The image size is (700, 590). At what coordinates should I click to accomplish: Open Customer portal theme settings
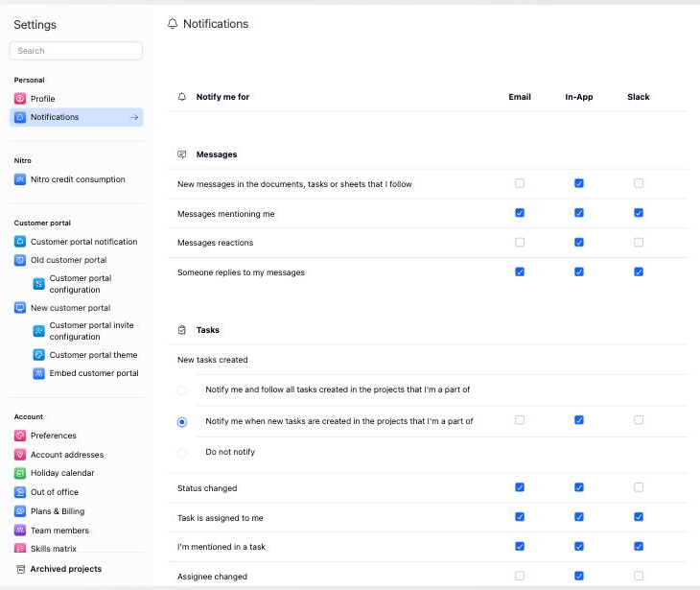[x=84, y=355]
